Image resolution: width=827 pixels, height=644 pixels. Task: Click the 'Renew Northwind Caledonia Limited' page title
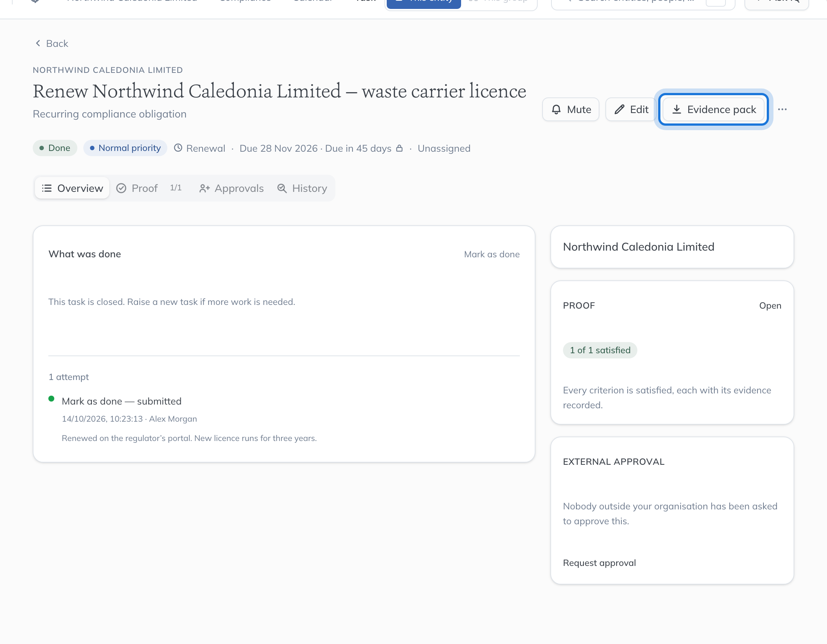(x=280, y=91)
